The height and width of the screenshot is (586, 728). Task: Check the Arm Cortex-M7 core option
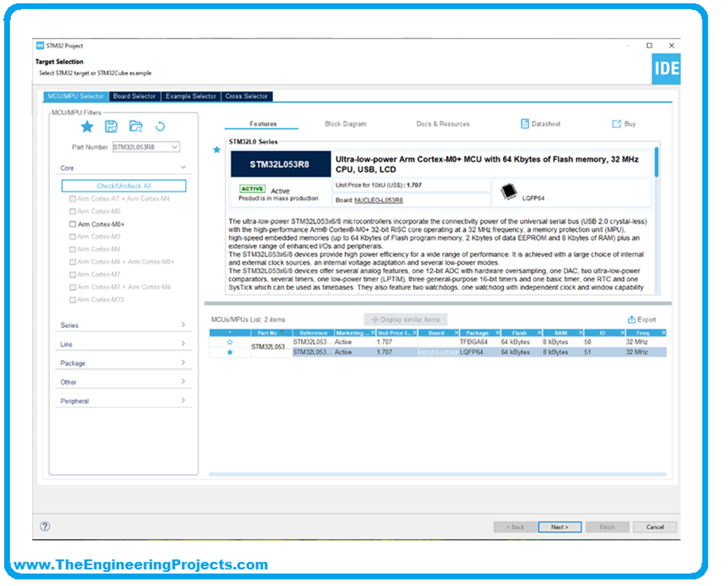click(x=72, y=275)
